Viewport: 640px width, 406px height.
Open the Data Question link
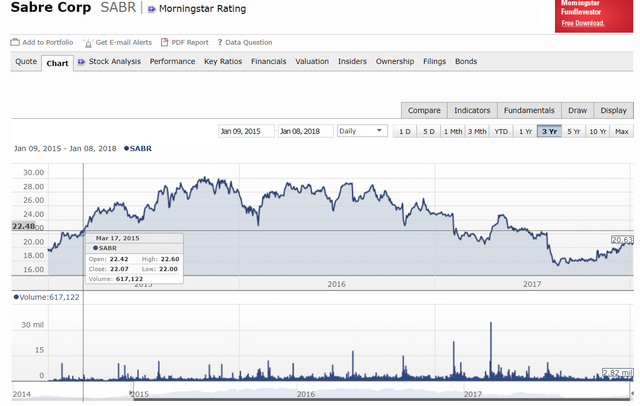249,42
